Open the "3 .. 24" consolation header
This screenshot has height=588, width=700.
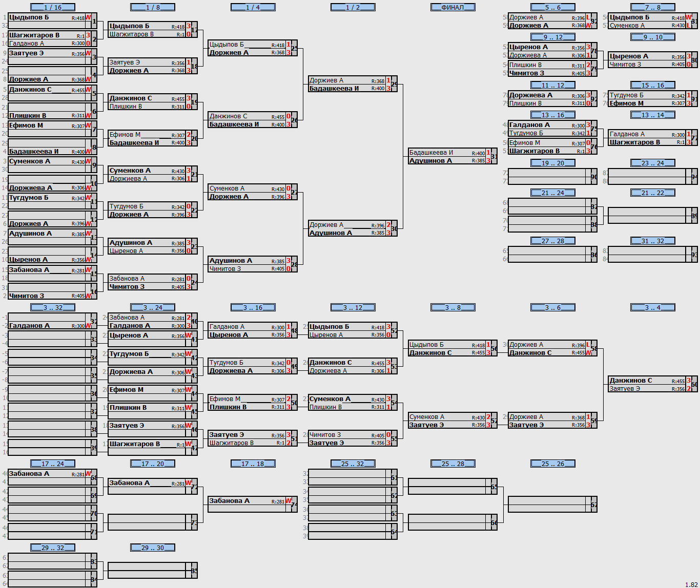point(153,307)
